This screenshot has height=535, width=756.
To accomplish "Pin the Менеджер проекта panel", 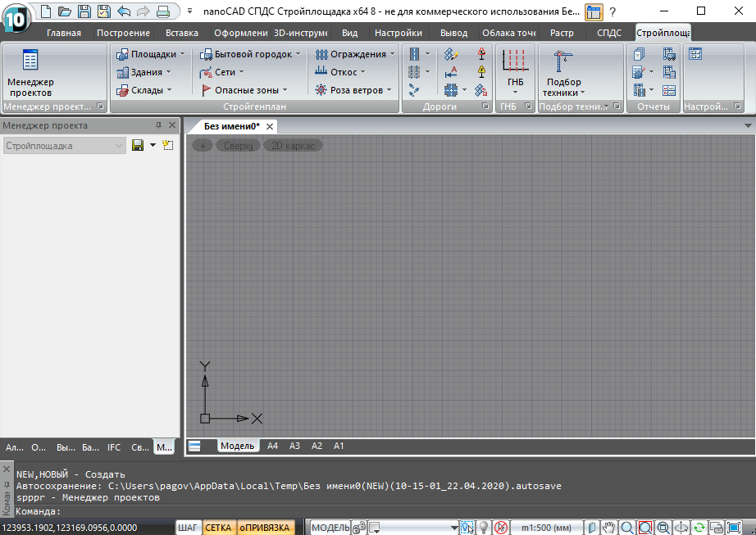I will tap(158, 125).
